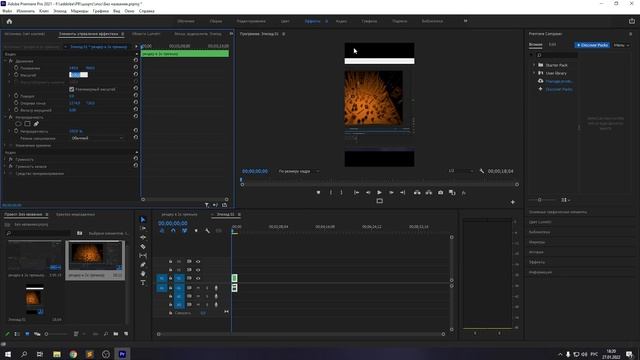Create a new bin in Project panel
Viewport: 640px width, 360px height.
116,334
